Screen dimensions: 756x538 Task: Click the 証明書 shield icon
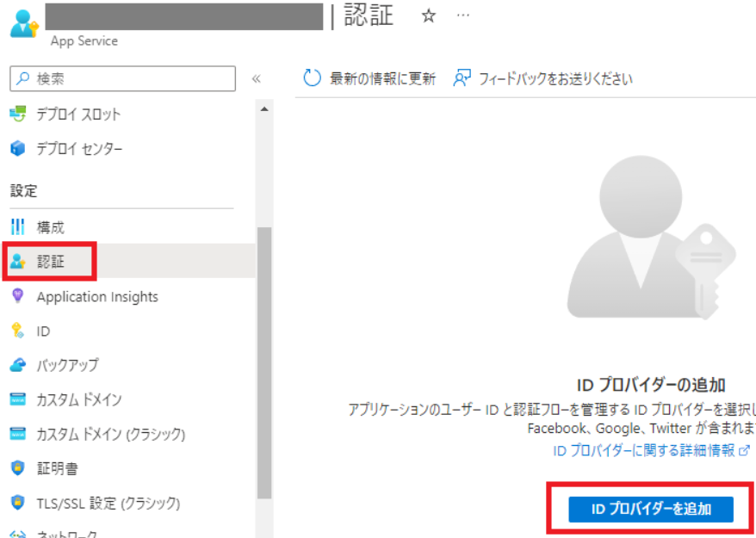point(18,468)
